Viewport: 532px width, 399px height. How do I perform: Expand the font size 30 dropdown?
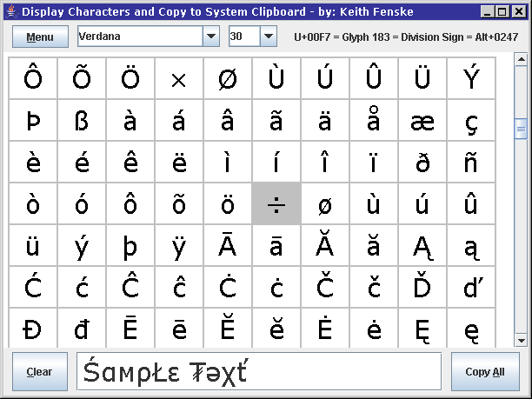268,37
